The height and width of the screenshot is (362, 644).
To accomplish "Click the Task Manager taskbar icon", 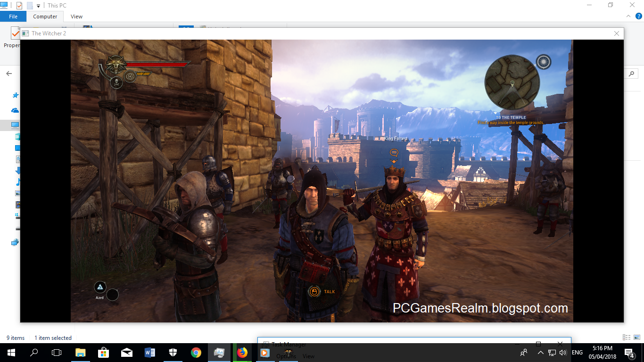I will point(219,353).
